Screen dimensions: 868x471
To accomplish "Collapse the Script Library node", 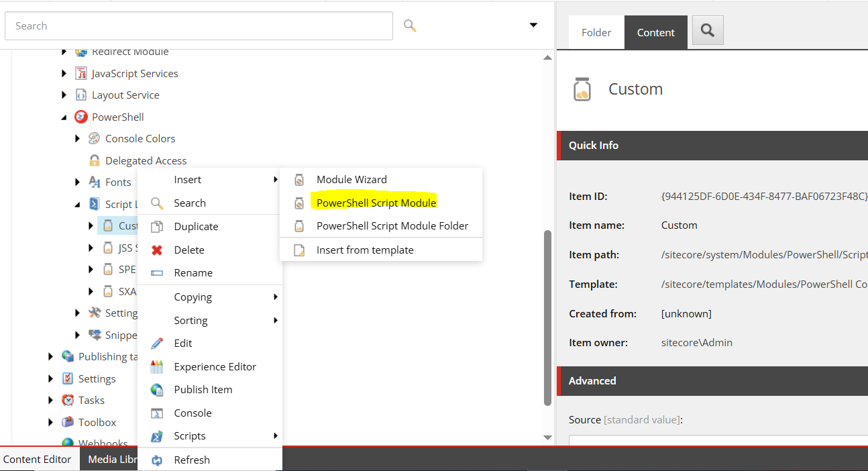I will coord(78,205).
